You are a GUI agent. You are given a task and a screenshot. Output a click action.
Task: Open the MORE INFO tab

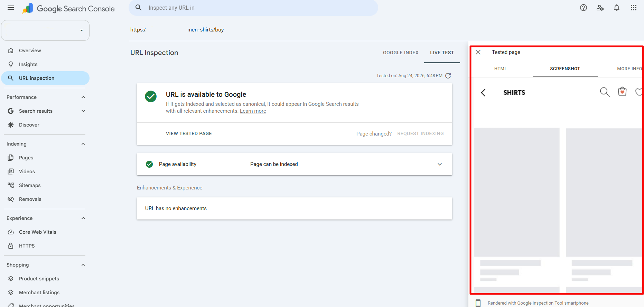(629, 69)
